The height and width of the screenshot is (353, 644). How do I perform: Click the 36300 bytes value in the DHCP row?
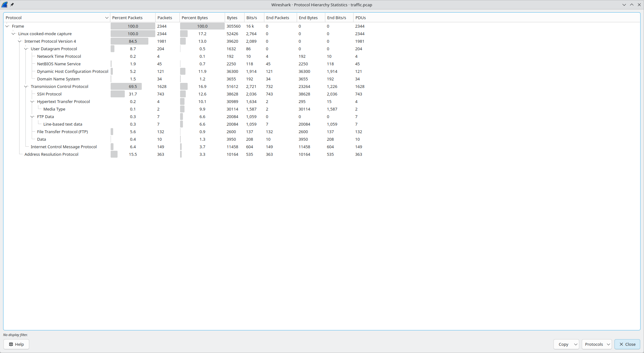pos(232,71)
